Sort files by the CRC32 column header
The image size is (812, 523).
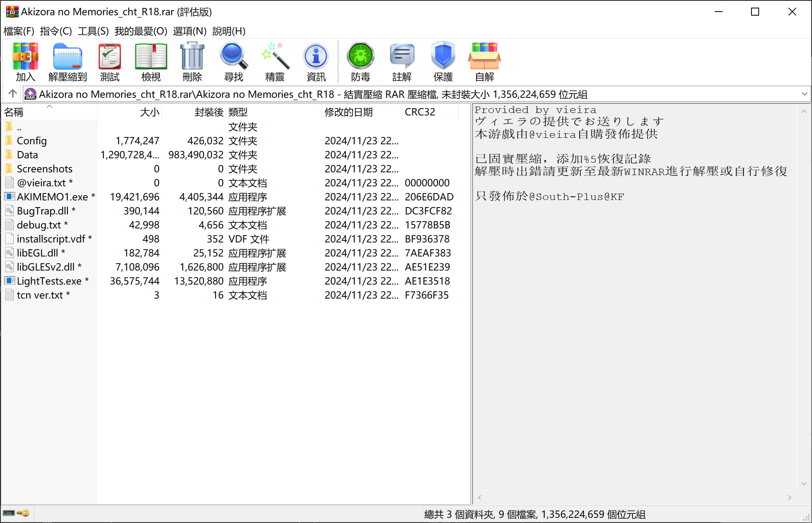coord(420,112)
